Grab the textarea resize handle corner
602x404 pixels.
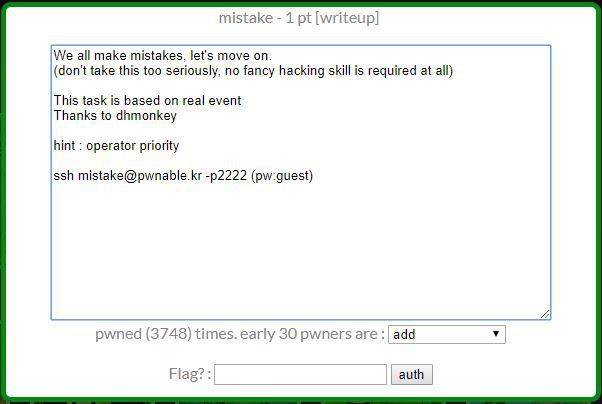(x=545, y=314)
